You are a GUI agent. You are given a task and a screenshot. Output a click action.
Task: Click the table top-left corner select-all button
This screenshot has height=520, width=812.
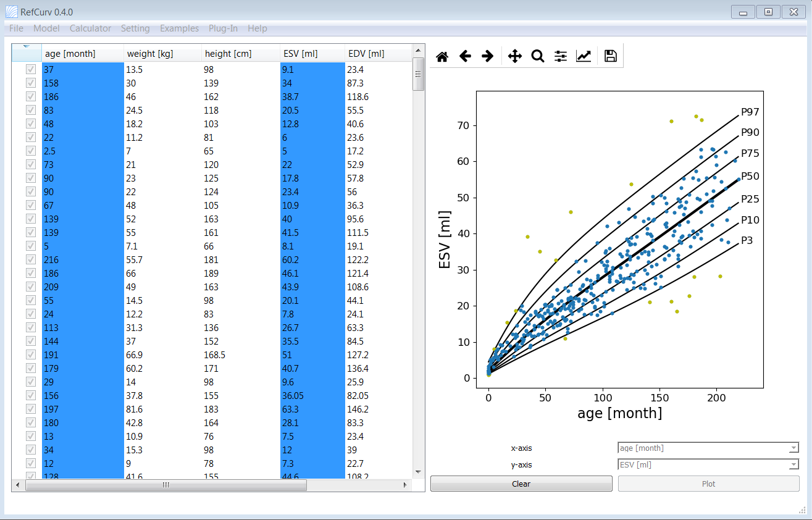27,53
